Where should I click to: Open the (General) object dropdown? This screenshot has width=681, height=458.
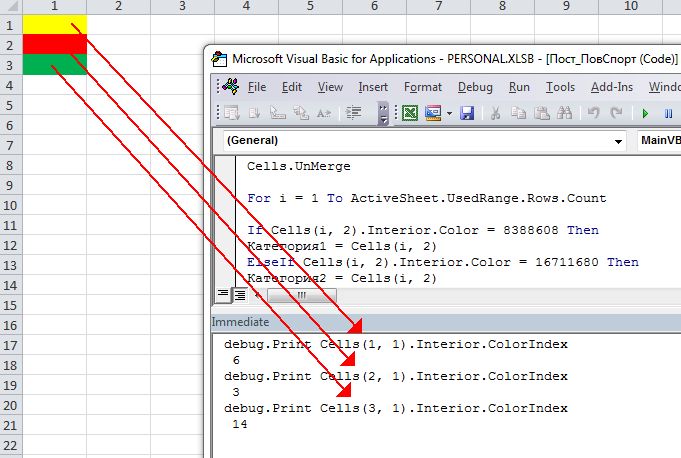[618, 141]
